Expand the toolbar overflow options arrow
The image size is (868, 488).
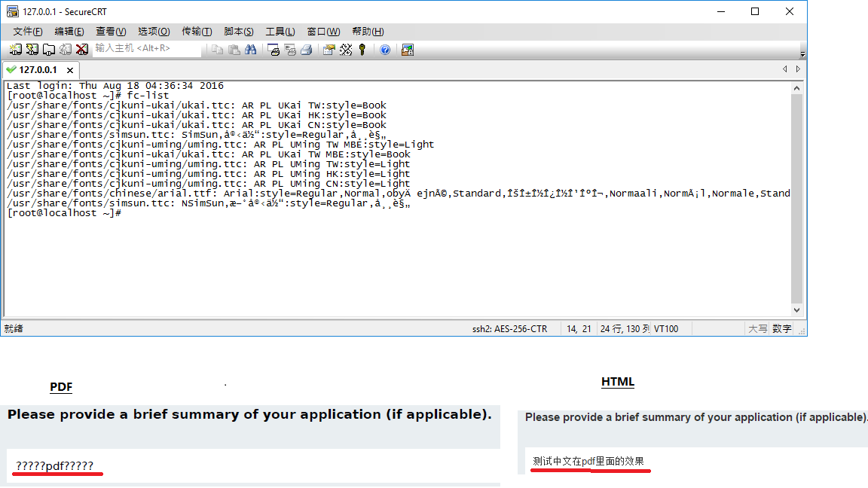click(802, 53)
